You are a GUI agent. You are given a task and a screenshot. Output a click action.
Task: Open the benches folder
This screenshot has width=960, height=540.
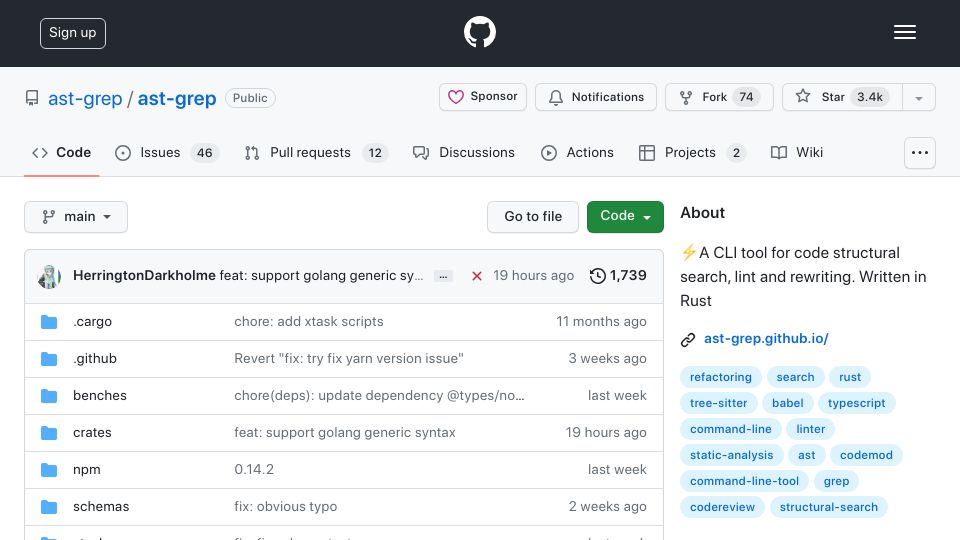click(x=100, y=396)
